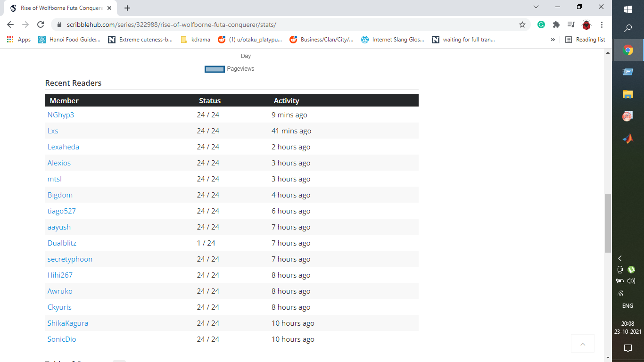Image resolution: width=644 pixels, height=362 pixels.
Task: Open File Explorer from the taskbar
Action: pyautogui.click(x=627, y=94)
